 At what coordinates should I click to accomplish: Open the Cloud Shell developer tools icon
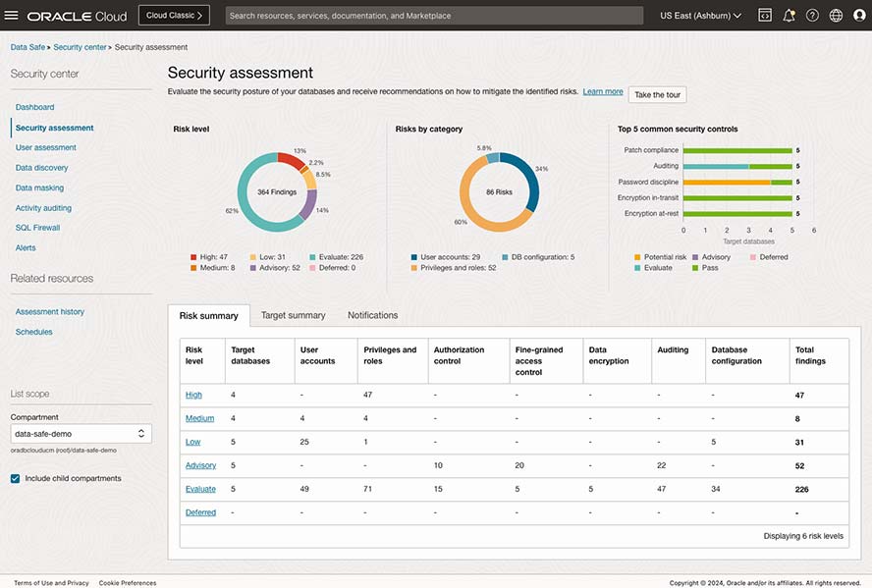764,16
